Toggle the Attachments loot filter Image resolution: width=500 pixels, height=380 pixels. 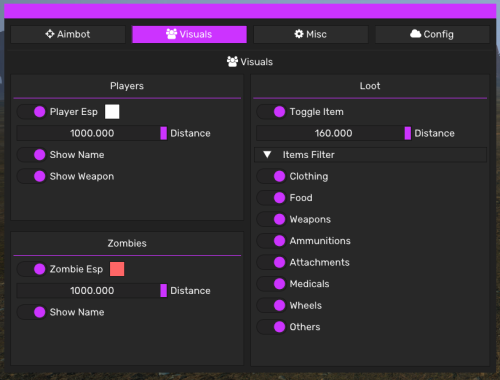(271, 262)
